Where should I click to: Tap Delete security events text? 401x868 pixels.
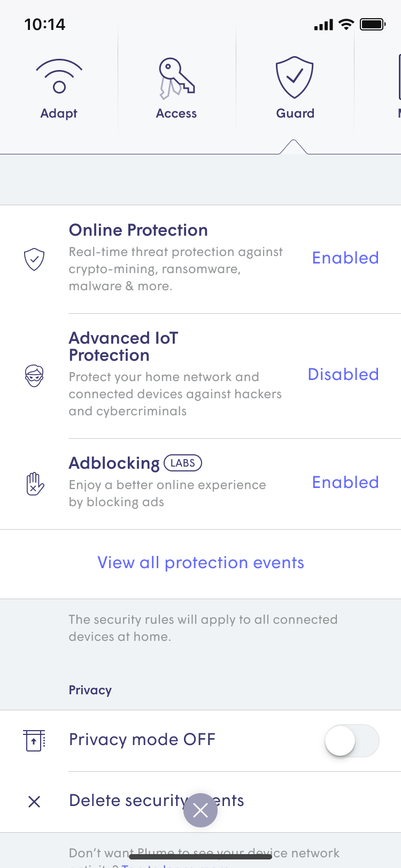coord(128,801)
